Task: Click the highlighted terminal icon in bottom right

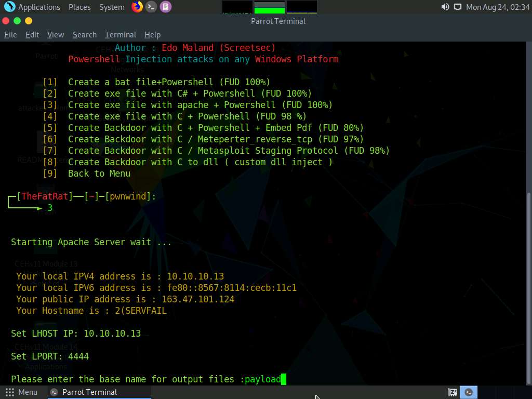Action: 469,392
